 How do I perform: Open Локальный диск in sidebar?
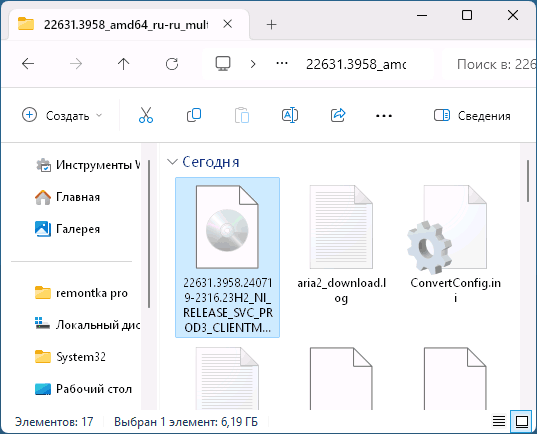(88, 325)
